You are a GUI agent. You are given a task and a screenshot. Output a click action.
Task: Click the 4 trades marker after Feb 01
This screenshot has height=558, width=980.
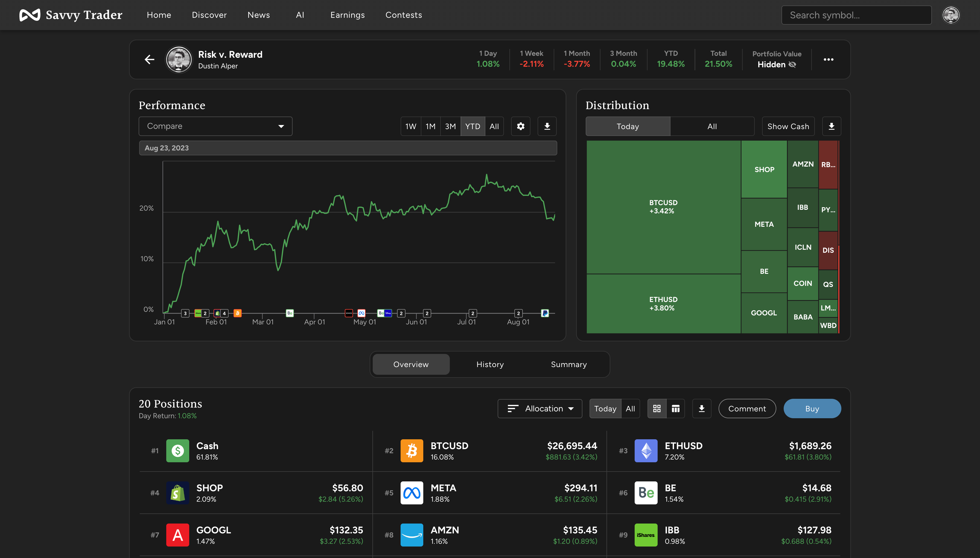click(x=224, y=313)
